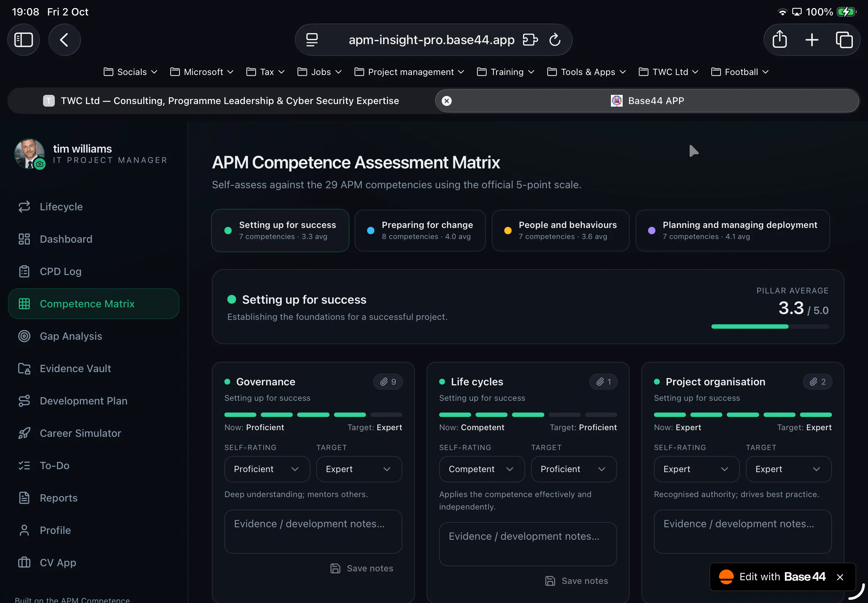Open Development Plan page
Image resolution: width=868 pixels, height=603 pixels.
coord(94,401)
